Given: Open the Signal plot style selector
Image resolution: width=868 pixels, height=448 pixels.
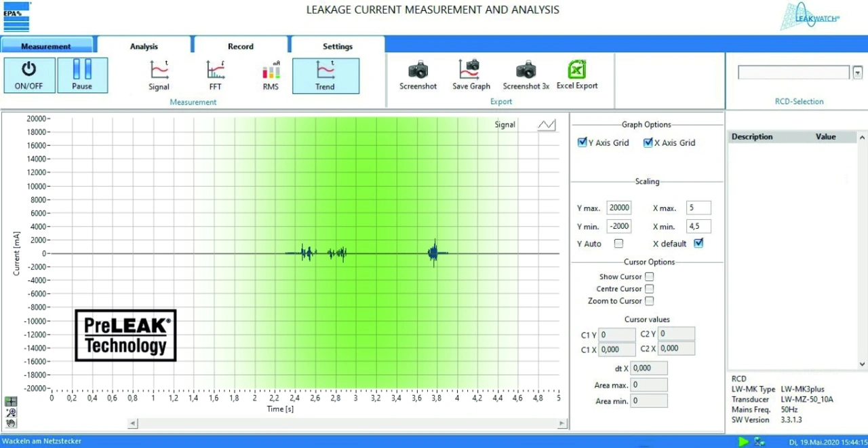Looking at the screenshot, I should [546, 125].
